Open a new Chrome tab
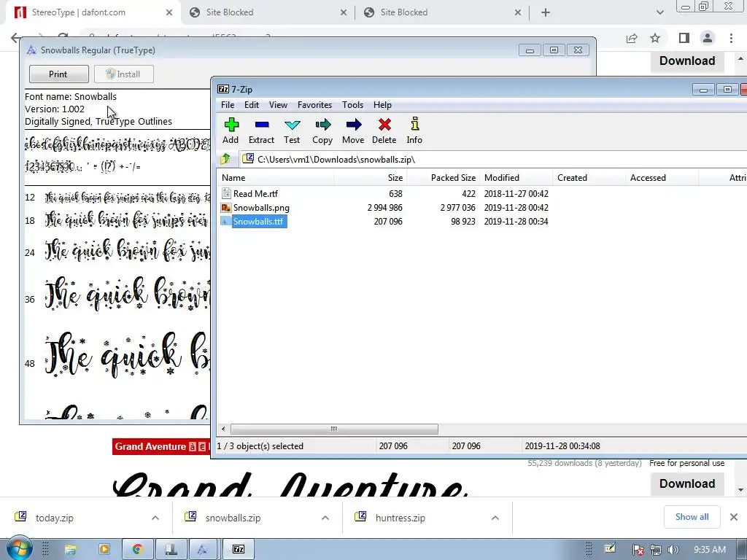This screenshot has height=560, width=747. point(546,13)
